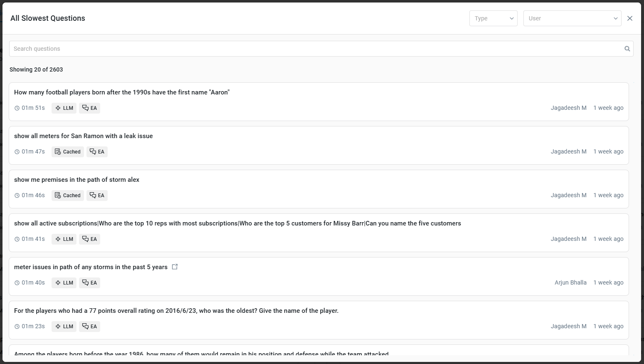Screen dimensions: 644x364
Task: Click Arjun Bhalla user name
Action: [x=570, y=282]
